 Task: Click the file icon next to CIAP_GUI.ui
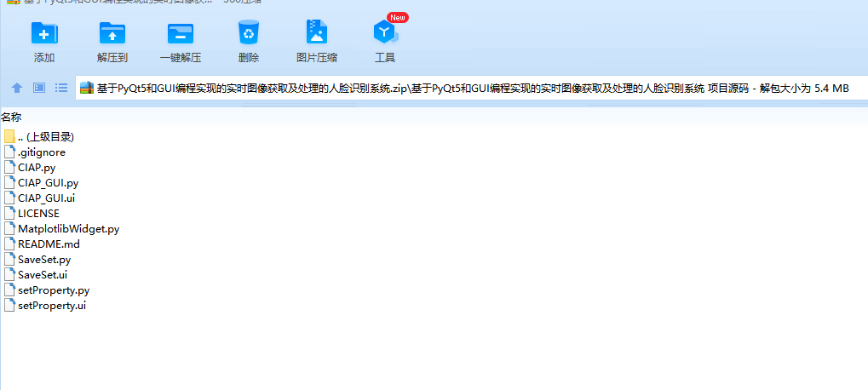[9, 198]
